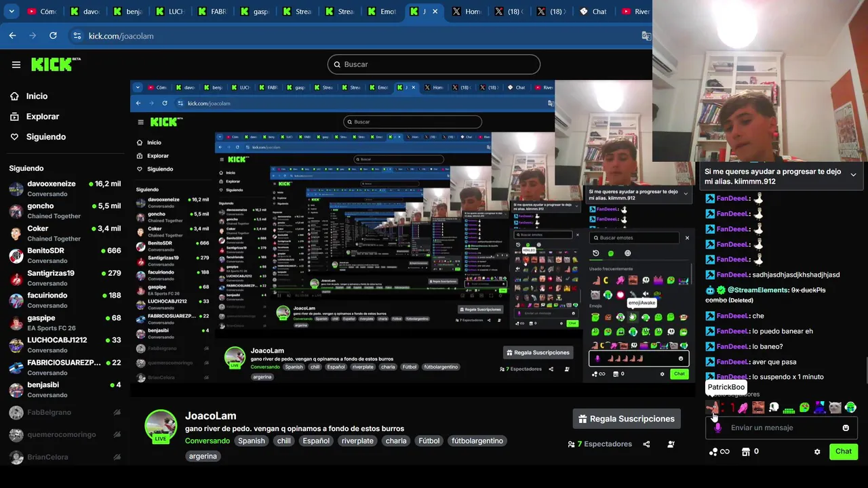Screen dimensions: 868x488
Task: Send the green heart-eyes emote
Action: click(804, 407)
